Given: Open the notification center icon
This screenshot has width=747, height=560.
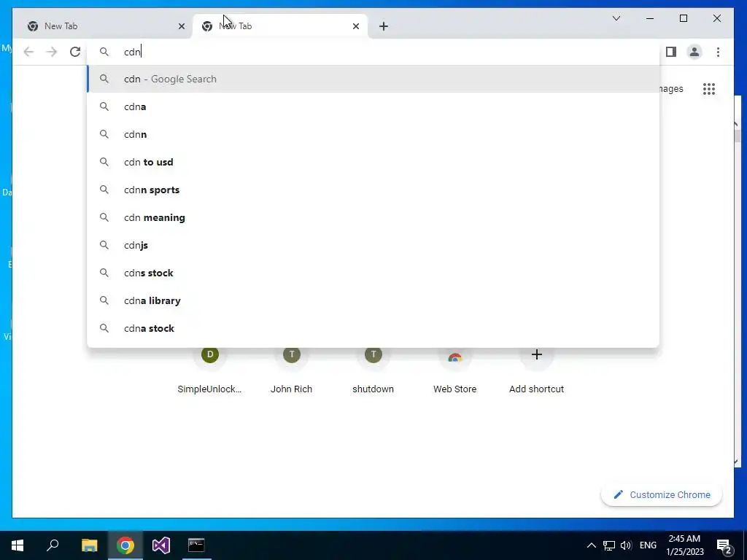Looking at the screenshot, I should tap(724, 545).
